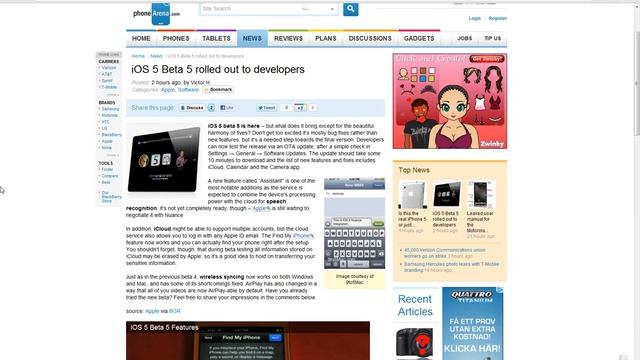The width and height of the screenshot is (640, 360).
Task: Open the Samsung Hercules photo leaks headline
Action: (x=451, y=267)
